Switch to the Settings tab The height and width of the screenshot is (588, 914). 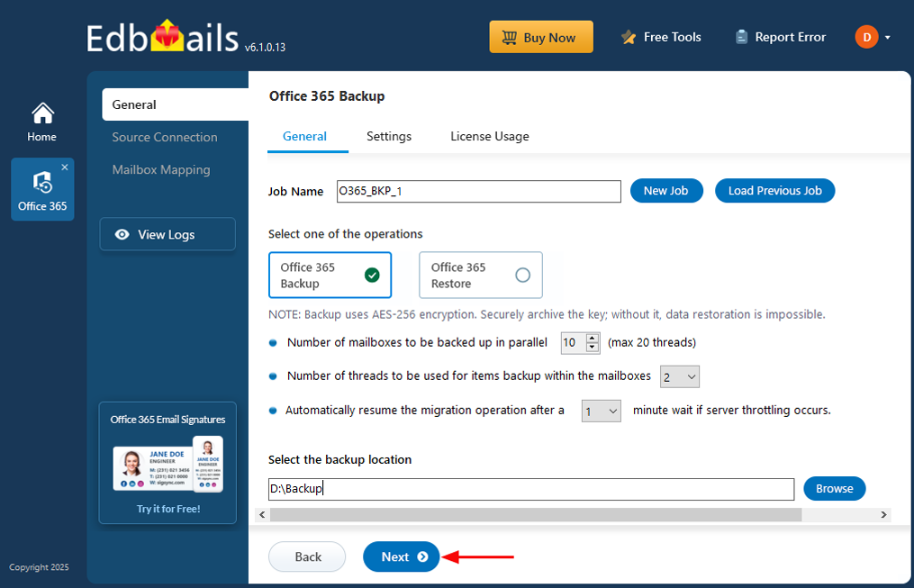[x=389, y=136]
